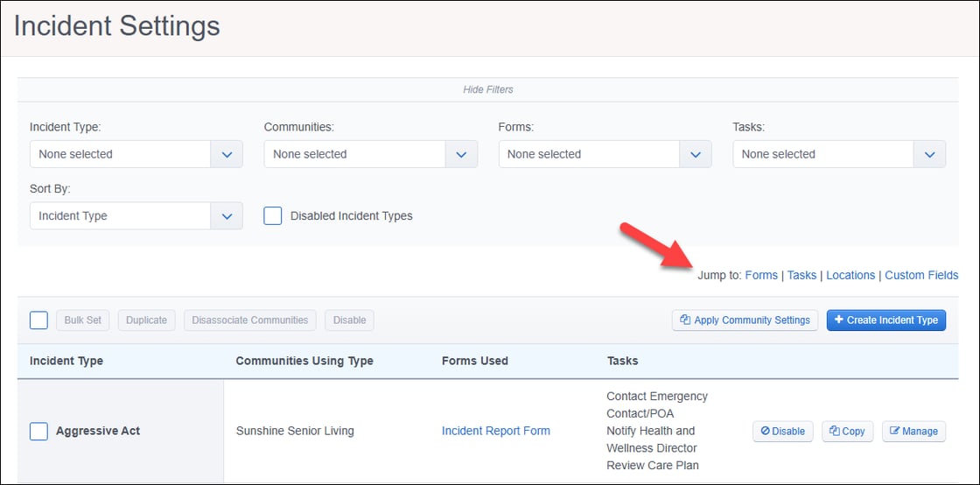
Task: Jump to the Locations section
Action: coord(850,275)
